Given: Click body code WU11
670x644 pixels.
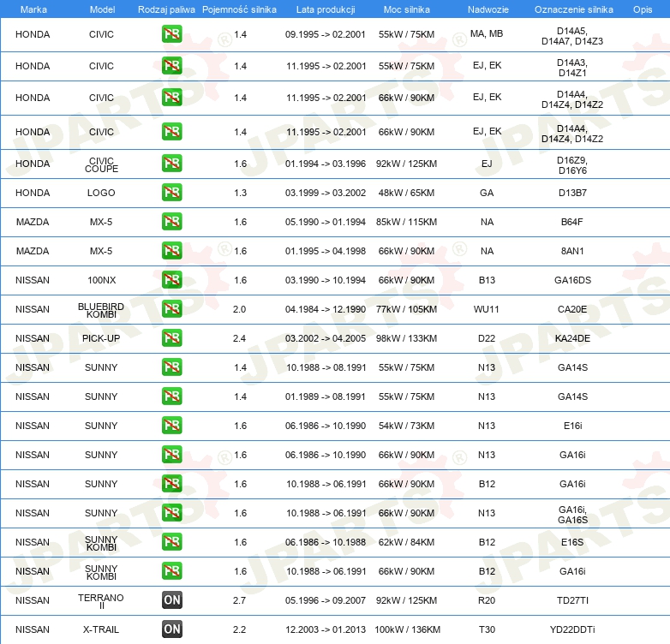Looking at the screenshot, I should (x=487, y=309).
